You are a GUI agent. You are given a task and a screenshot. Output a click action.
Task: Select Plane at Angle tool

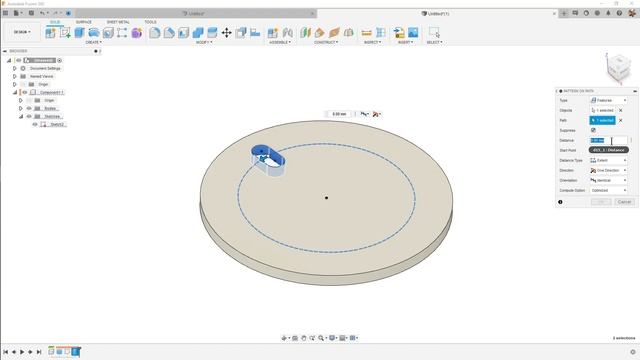[x=320, y=33]
